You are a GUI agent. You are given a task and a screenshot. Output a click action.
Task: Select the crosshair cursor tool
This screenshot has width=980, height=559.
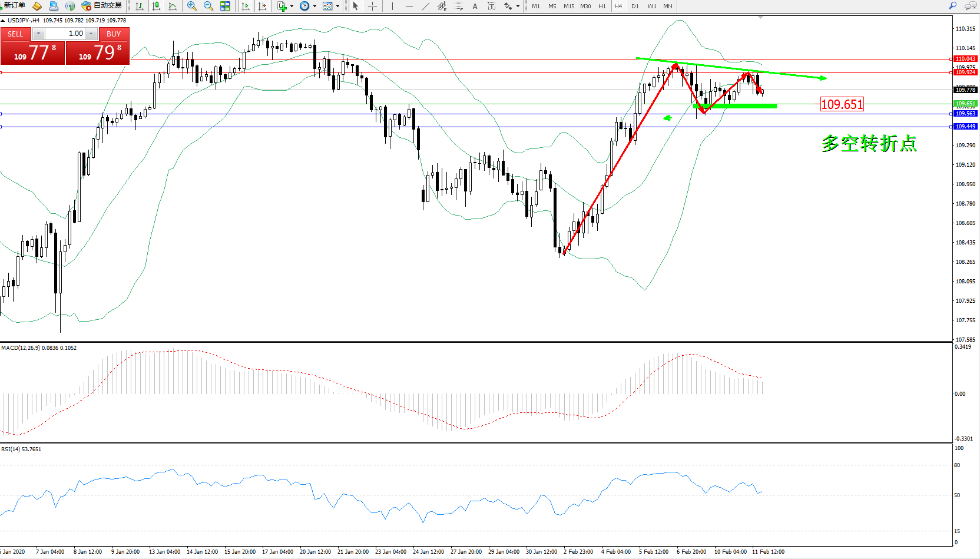coord(372,6)
